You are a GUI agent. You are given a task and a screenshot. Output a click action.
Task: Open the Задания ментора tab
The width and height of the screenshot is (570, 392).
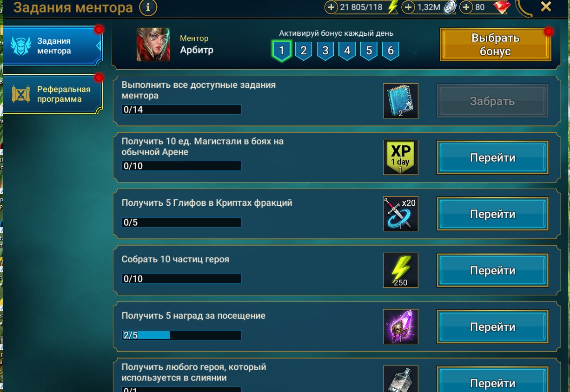(52, 46)
